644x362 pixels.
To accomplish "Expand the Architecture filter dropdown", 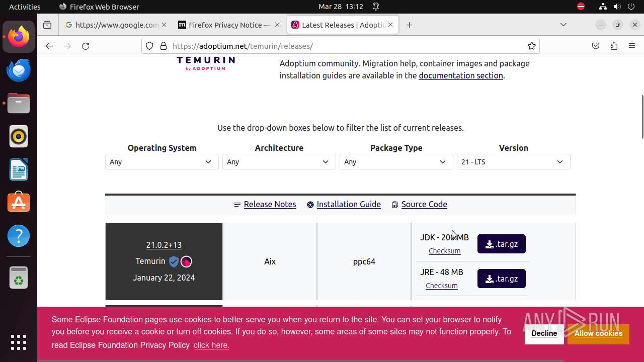I will (279, 162).
